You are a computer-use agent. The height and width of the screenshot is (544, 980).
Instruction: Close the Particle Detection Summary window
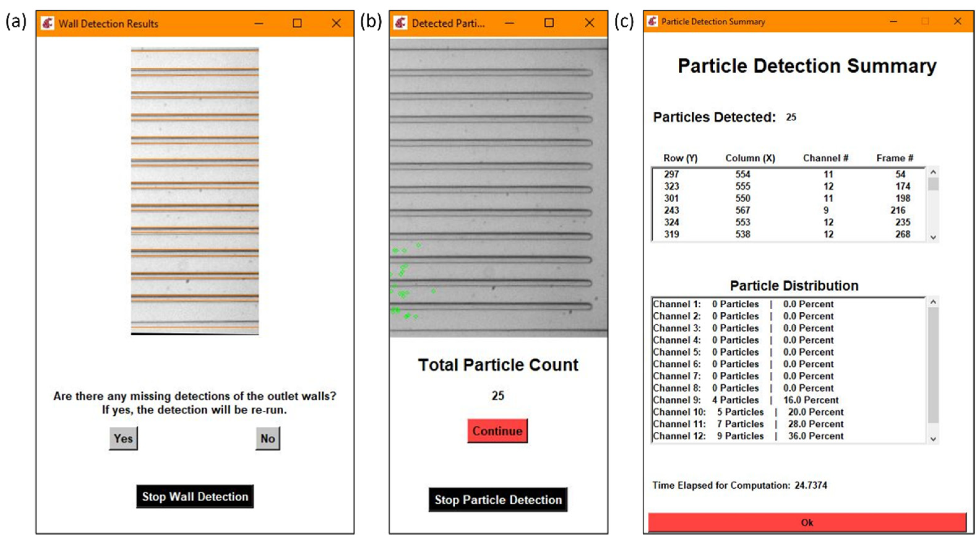click(957, 21)
